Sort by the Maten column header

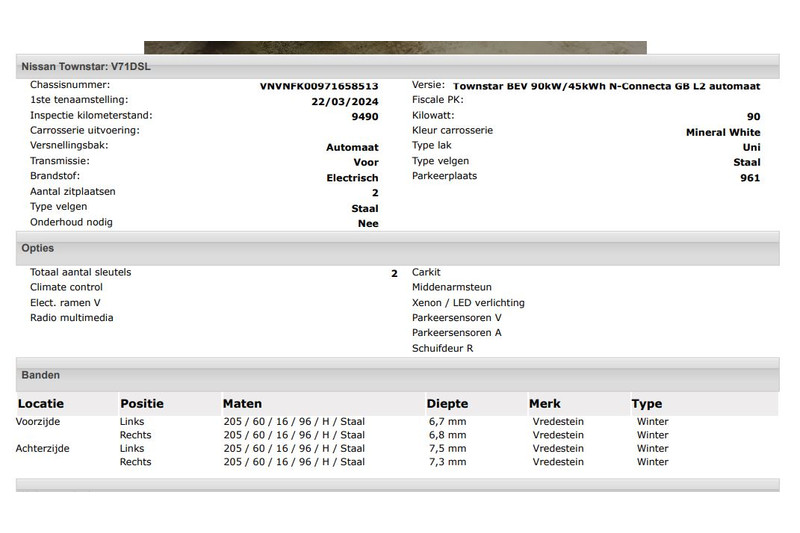243,404
